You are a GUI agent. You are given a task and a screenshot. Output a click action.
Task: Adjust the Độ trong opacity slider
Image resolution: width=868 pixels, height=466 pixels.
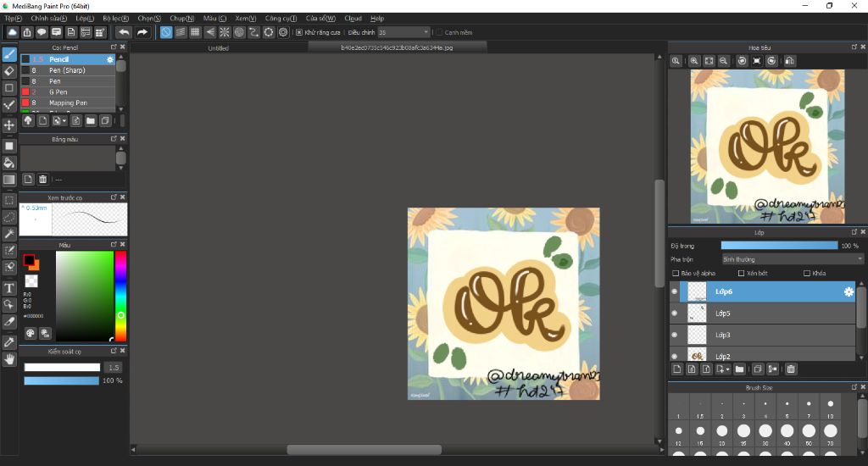(779, 246)
